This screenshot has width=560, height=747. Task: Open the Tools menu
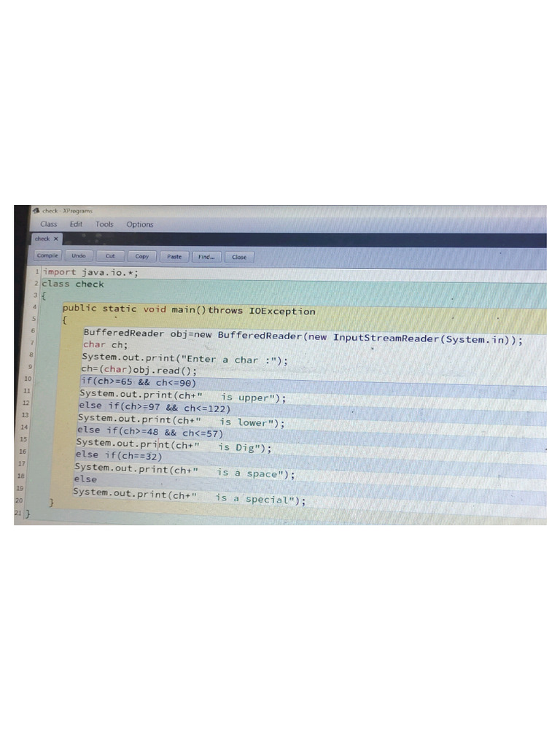coord(104,224)
